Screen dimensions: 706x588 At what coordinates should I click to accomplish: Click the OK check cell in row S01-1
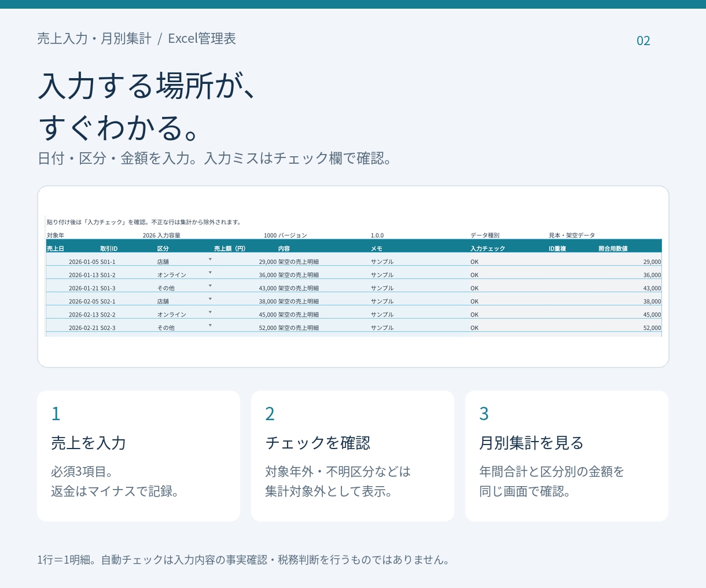coord(475,262)
